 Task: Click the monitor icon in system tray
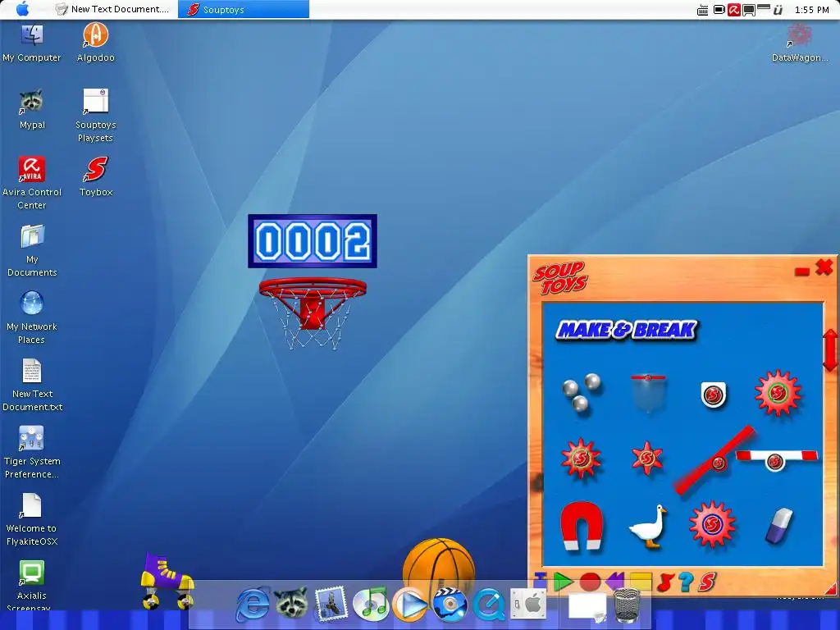click(x=749, y=10)
